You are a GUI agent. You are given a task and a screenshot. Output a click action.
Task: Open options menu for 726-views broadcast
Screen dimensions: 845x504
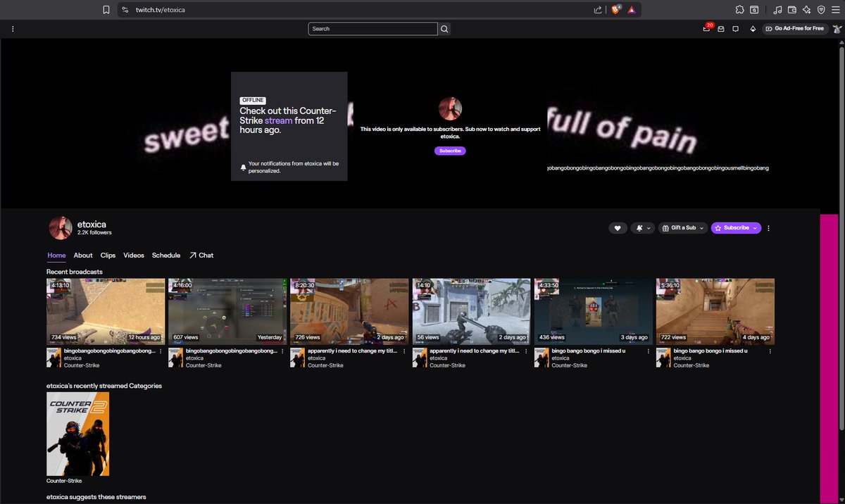pos(403,351)
